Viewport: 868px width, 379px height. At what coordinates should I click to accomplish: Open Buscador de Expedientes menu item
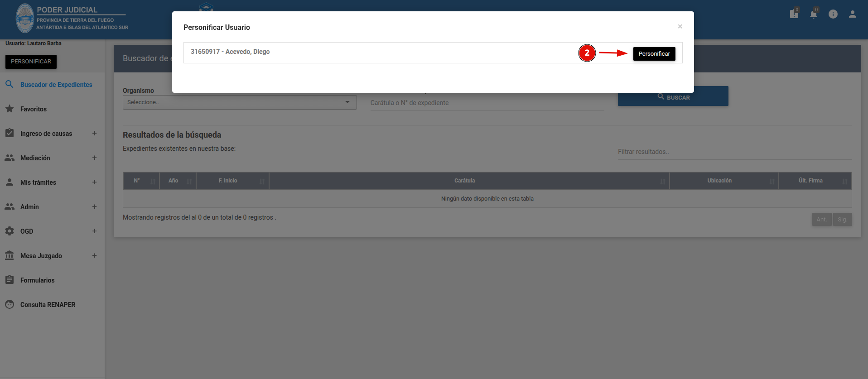(x=56, y=85)
